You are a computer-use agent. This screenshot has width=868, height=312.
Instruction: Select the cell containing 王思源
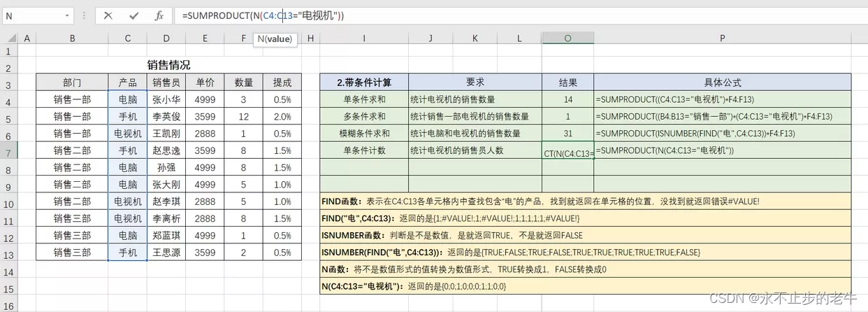click(x=166, y=253)
